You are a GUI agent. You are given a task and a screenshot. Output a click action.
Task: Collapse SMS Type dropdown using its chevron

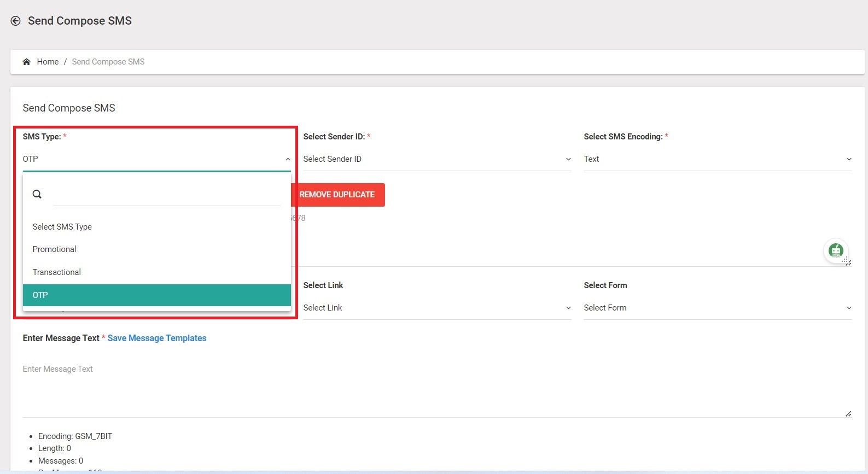[x=288, y=159]
